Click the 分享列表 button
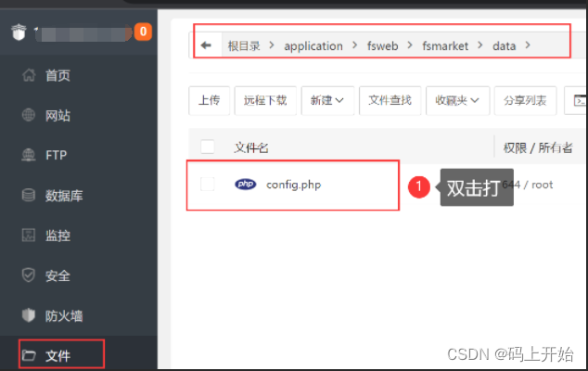This screenshot has height=371, width=588. (x=525, y=100)
